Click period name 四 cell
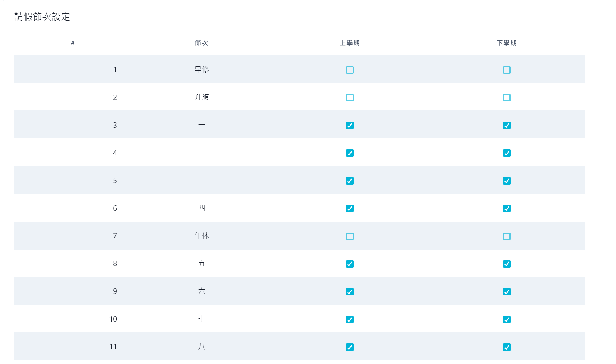The width and height of the screenshot is (616, 364). [202, 208]
